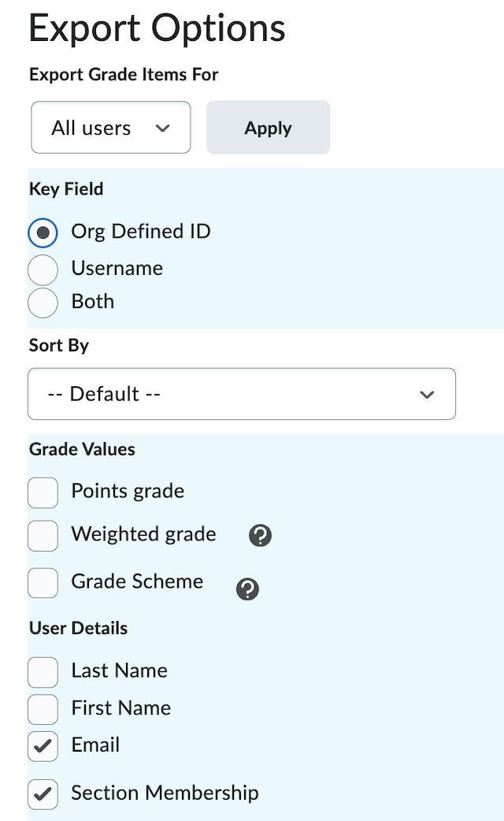The image size is (504, 821).
Task: Check the First Name checkbox
Action: click(43, 709)
